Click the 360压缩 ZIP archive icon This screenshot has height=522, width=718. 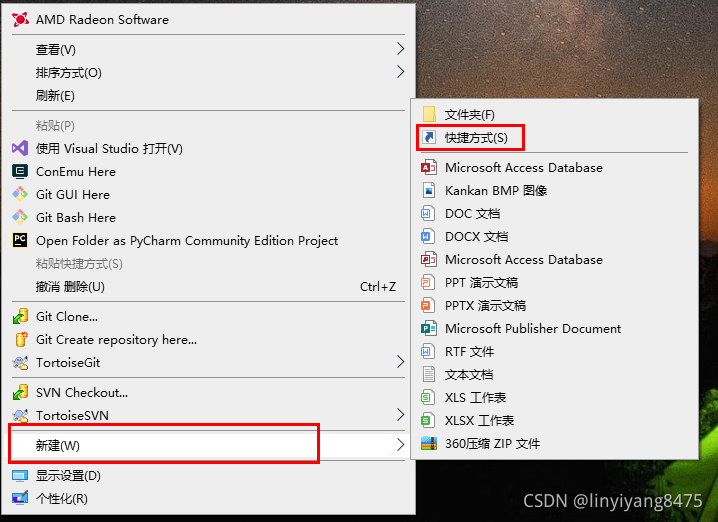point(429,443)
